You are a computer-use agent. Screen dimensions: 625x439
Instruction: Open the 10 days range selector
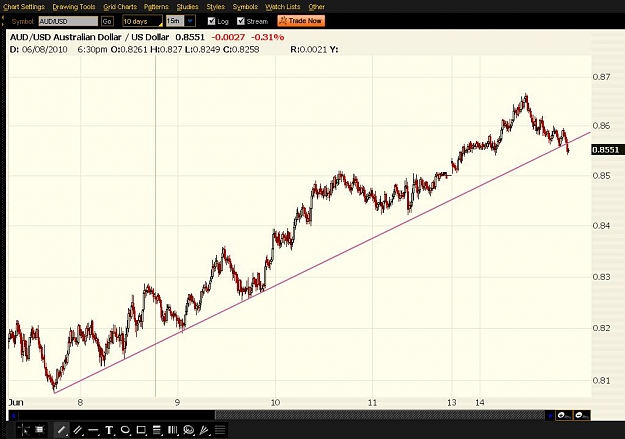coord(142,21)
